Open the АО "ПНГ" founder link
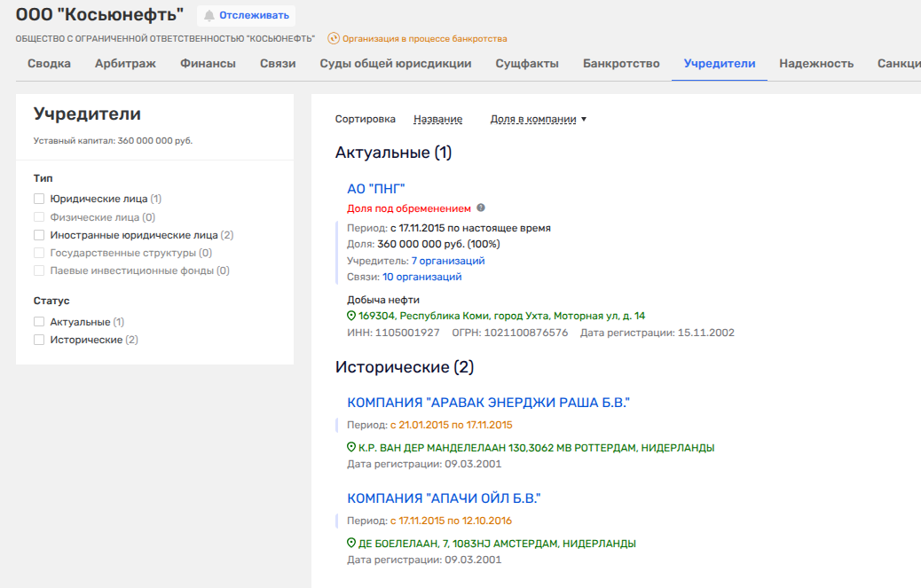The height and width of the screenshot is (588, 921). 375,188
